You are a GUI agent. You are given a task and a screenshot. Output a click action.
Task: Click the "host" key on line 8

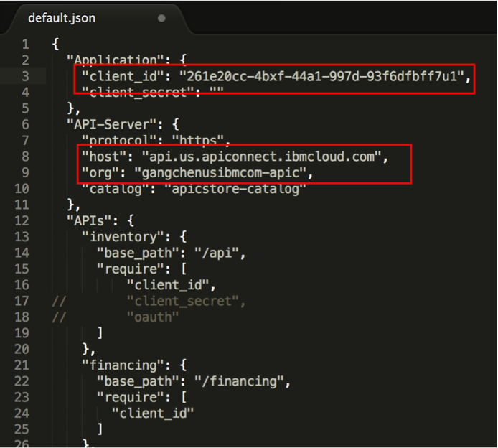point(105,157)
